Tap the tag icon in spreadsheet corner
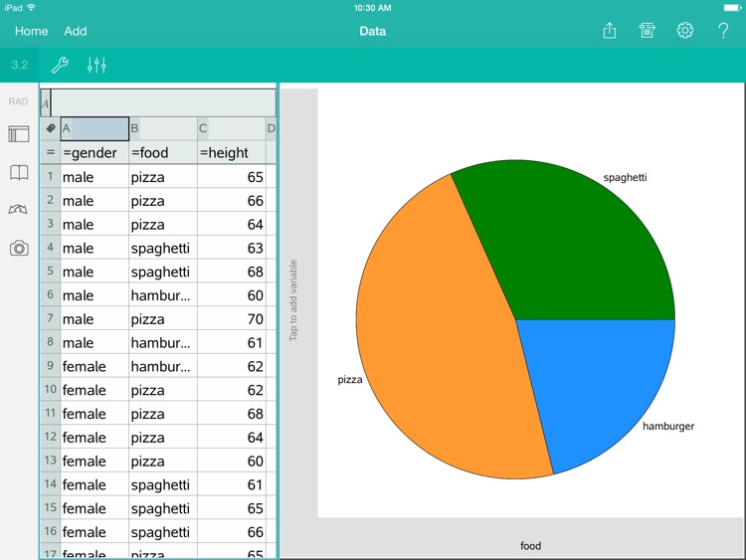746x560 pixels. [x=51, y=128]
